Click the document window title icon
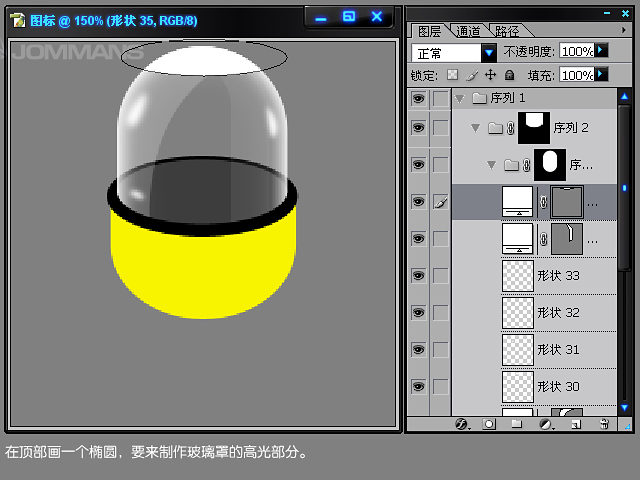 click(x=18, y=20)
